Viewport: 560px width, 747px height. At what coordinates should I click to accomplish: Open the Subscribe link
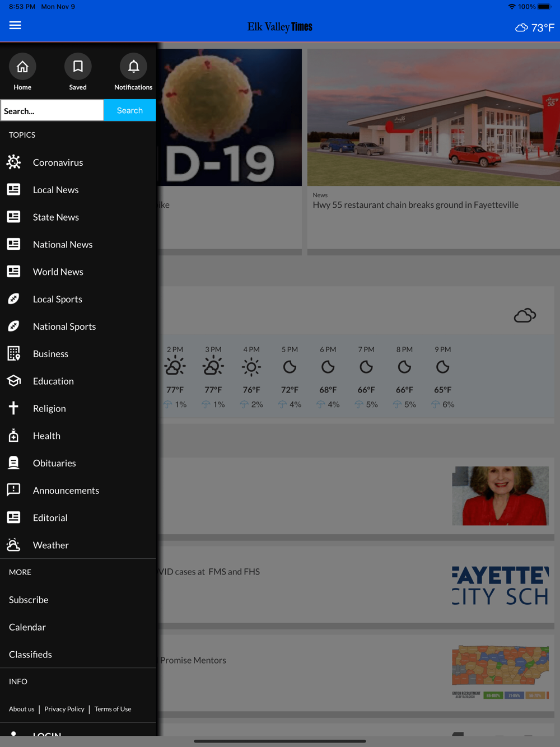pos(29,600)
